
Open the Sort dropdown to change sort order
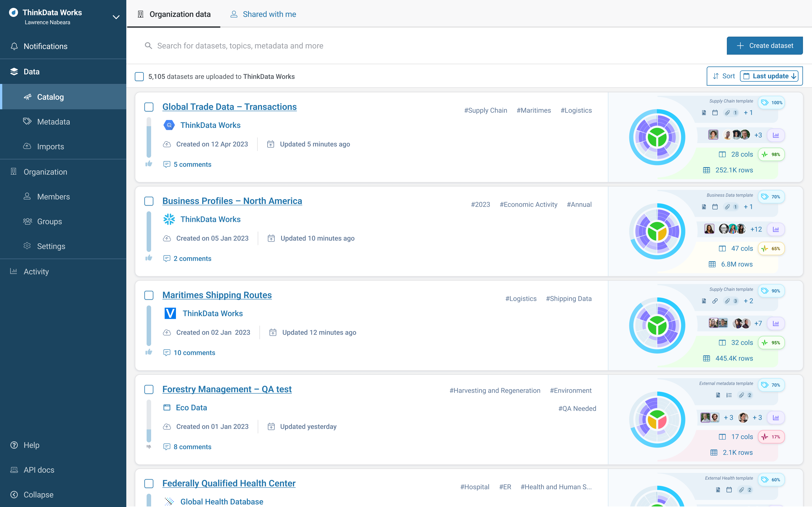click(x=723, y=76)
